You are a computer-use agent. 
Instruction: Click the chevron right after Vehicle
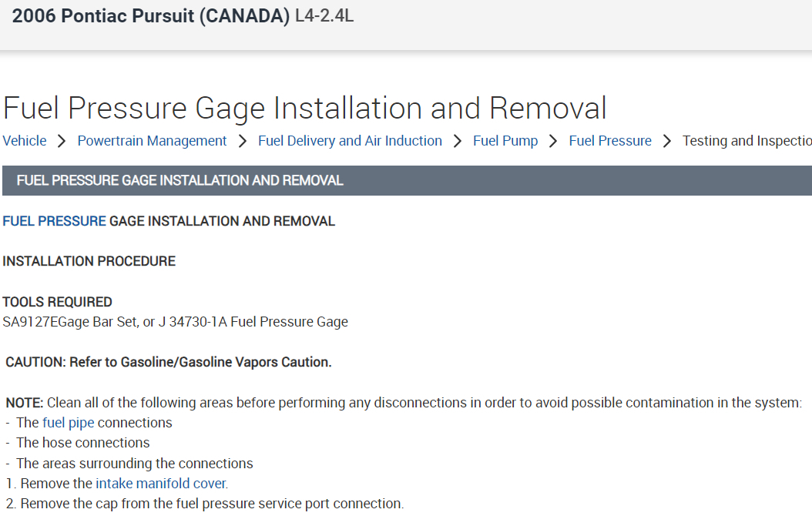coord(62,141)
